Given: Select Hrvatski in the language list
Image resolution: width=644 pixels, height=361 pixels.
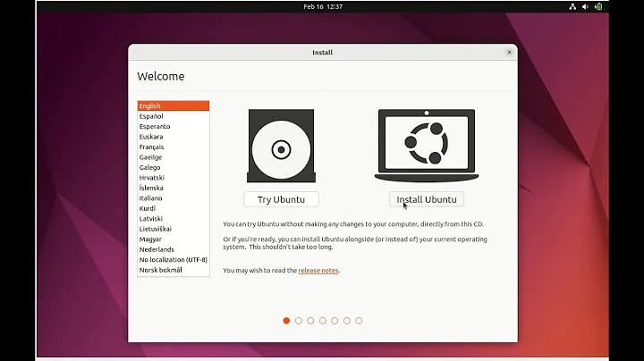Looking at the screenshot, I should 174,178.
